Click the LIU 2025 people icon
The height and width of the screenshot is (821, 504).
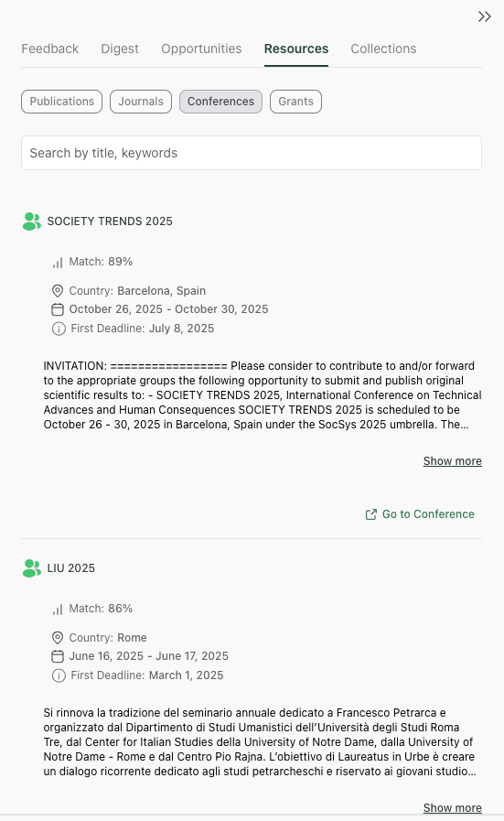click(32, 568)
